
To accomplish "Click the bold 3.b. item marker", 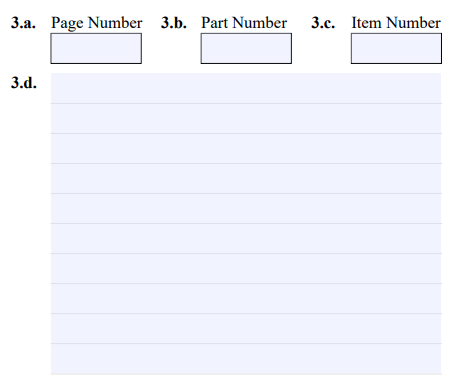I will 174,23.
